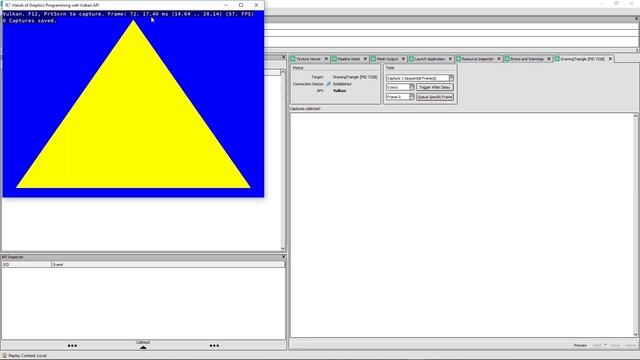Click the captures list scrollbar up arrow

click(636, 116)
